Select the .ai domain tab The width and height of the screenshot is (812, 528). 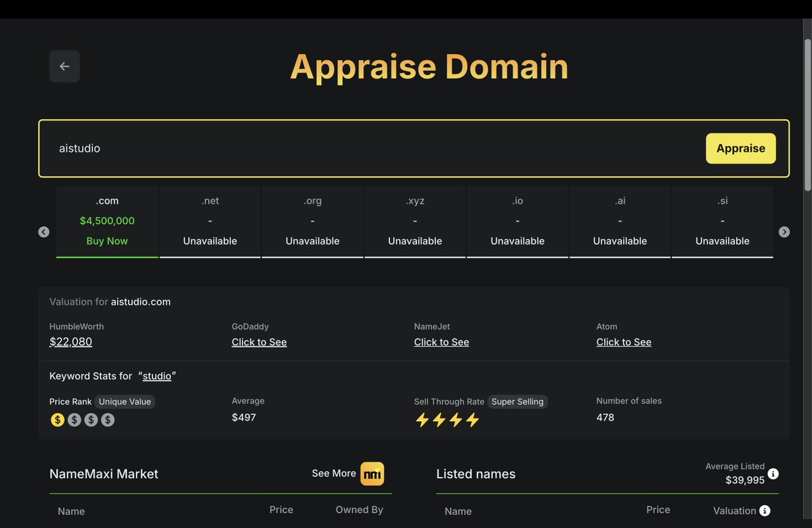click(620, 221)
